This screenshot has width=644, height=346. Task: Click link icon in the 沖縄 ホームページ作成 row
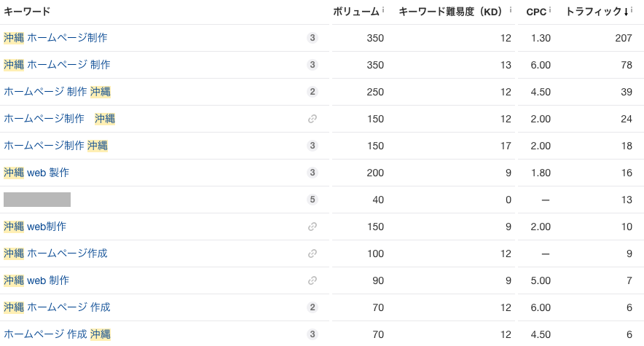click(x=313, y=253)
